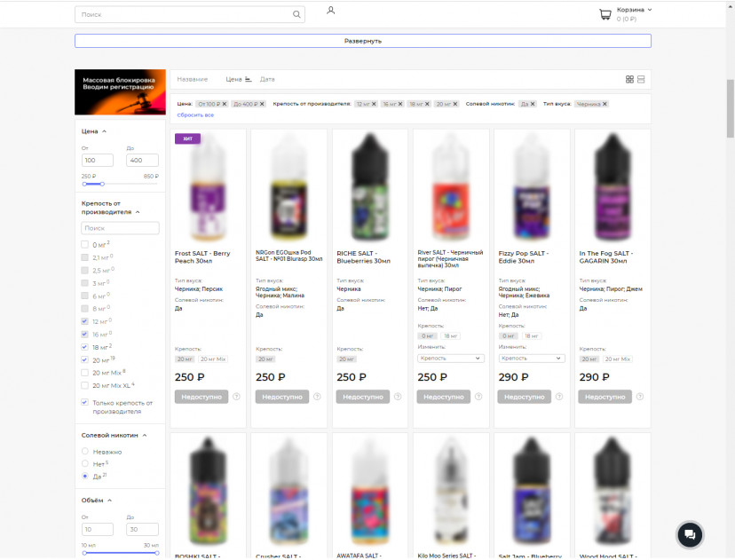
Task: Uncheck the '20 мг' strength checkbox
Action: pyautogui.click(x=85, y=360)
